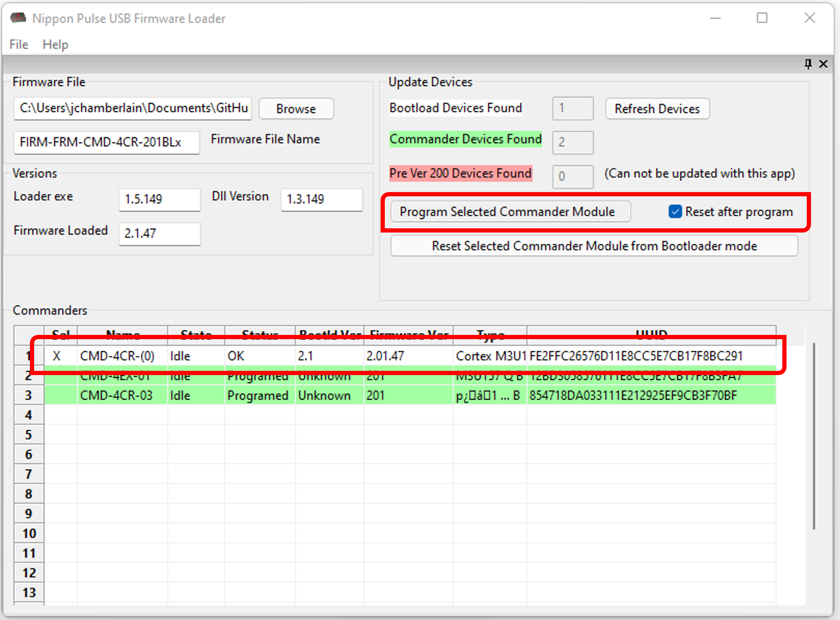Maximize the Firmware Loader window
Image resolution: width=840 pixels, height=620 pixels.
tap(762, 18)
